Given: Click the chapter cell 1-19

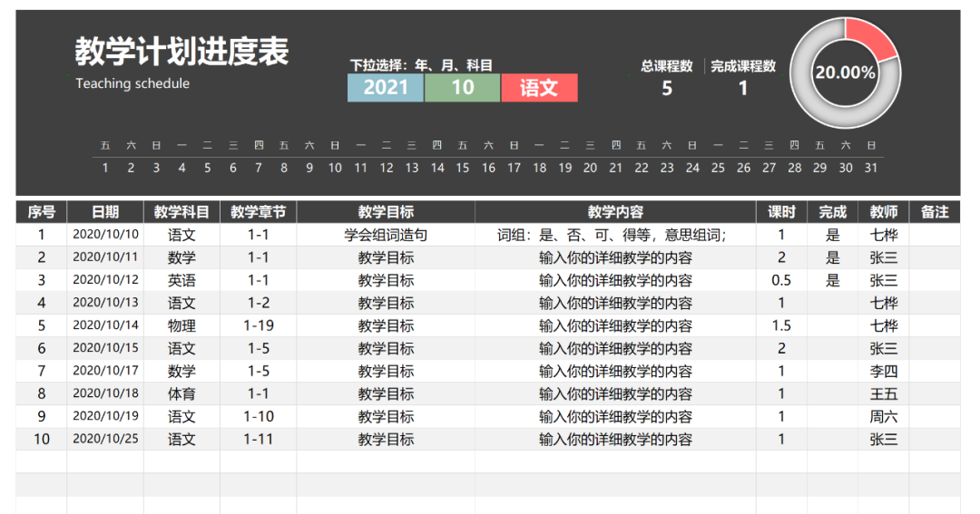Looking at the screenshot, I should click(x=259, y=325).
